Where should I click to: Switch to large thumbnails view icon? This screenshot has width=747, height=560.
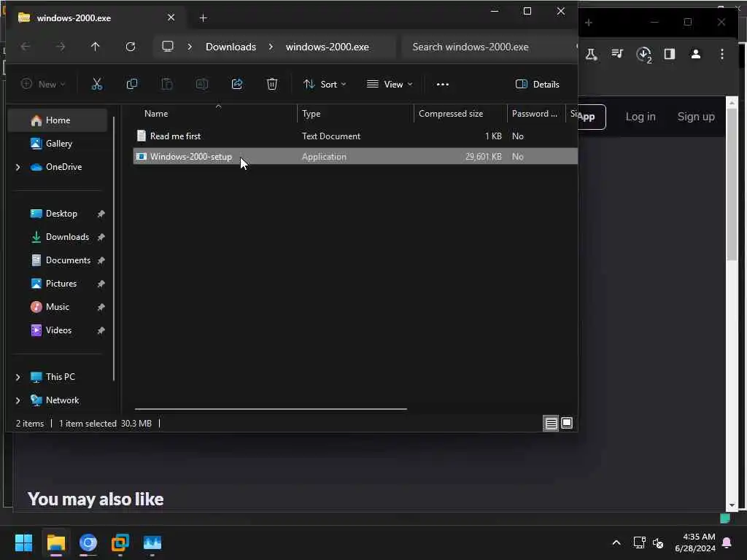point(567,423)
